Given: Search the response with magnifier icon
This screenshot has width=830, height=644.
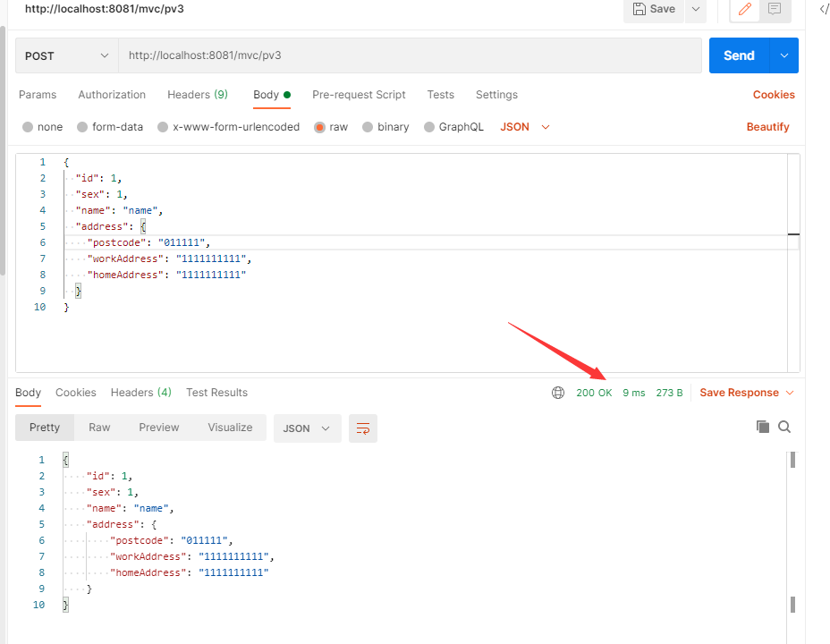Looking at the screenshot, I should [784, 427].
